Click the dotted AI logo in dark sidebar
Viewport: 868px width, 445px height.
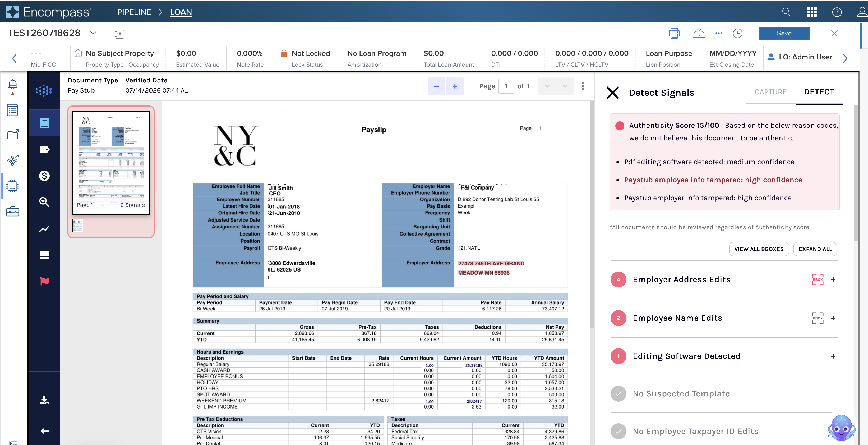44,90
